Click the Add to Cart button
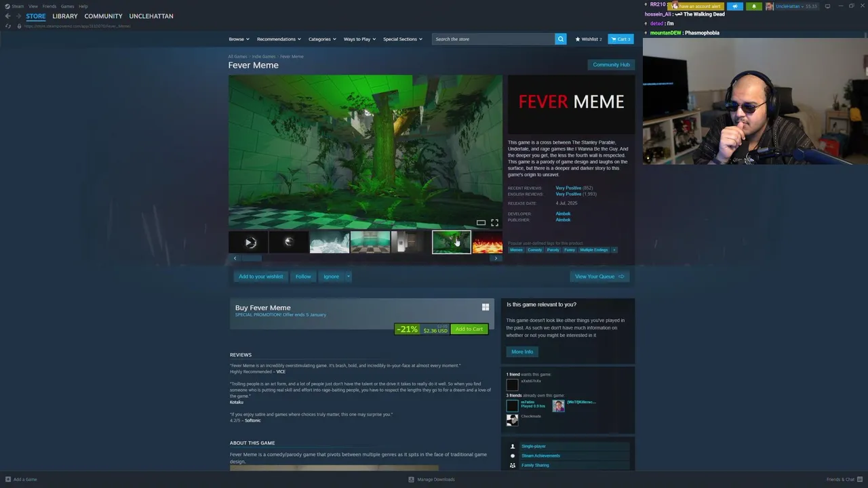Screen dimensions: 868x488 point(469,329)
